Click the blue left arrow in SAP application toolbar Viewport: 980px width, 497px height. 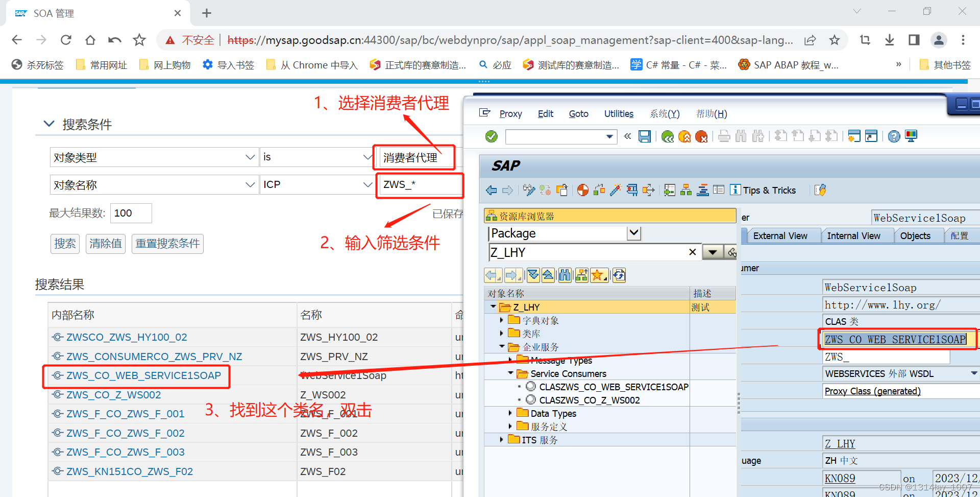pyautogui.click(x=491, y=191)
